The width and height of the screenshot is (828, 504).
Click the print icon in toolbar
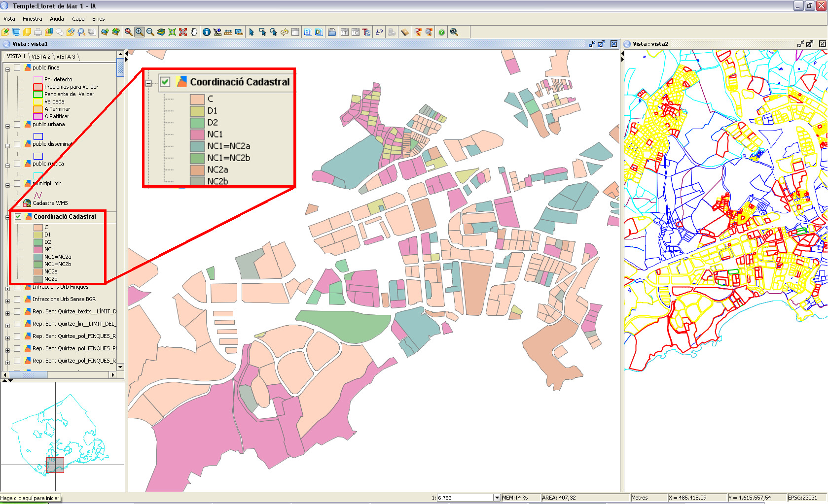pyautogui.click(x=38, y=32)
